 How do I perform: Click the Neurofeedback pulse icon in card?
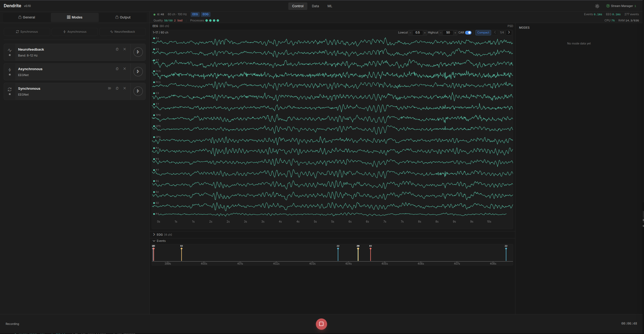10,50
